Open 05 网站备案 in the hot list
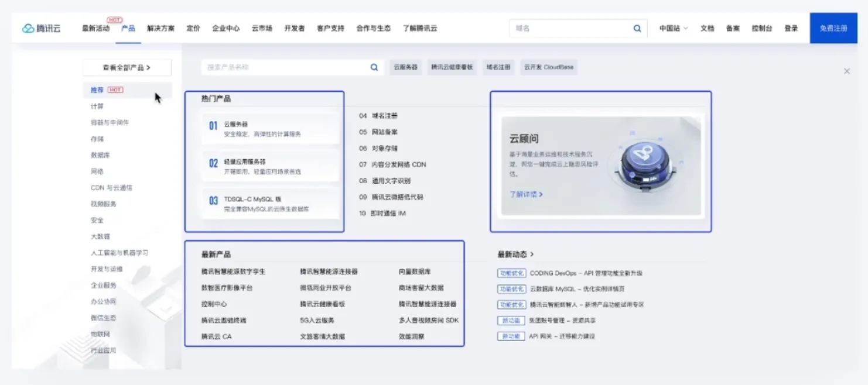 pos(378,132)
